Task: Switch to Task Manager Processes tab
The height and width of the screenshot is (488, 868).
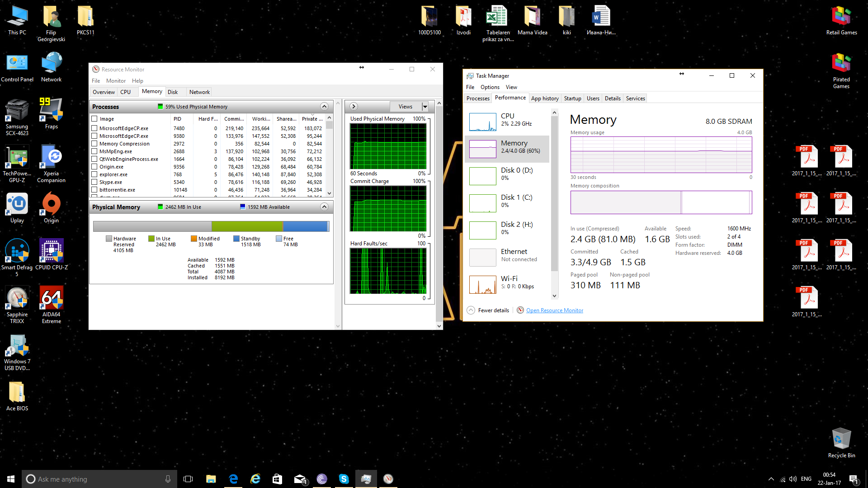Action: click(x=478, y=99)
